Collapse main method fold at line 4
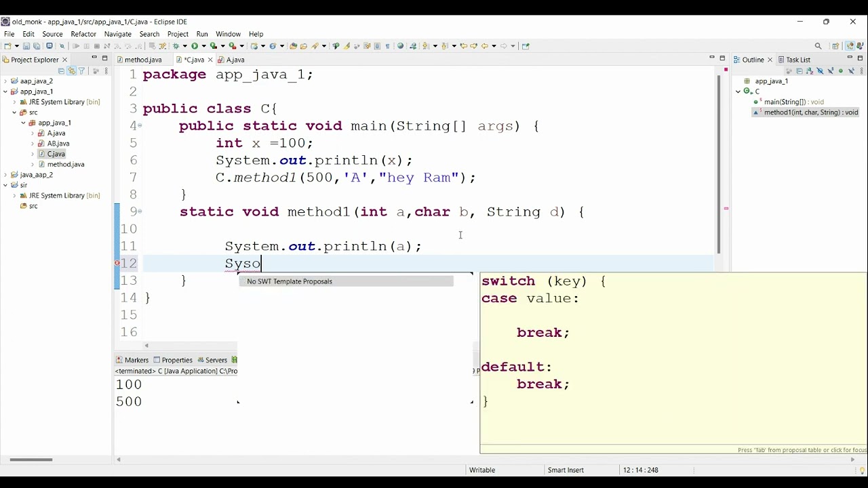 (x=140, y=126)
